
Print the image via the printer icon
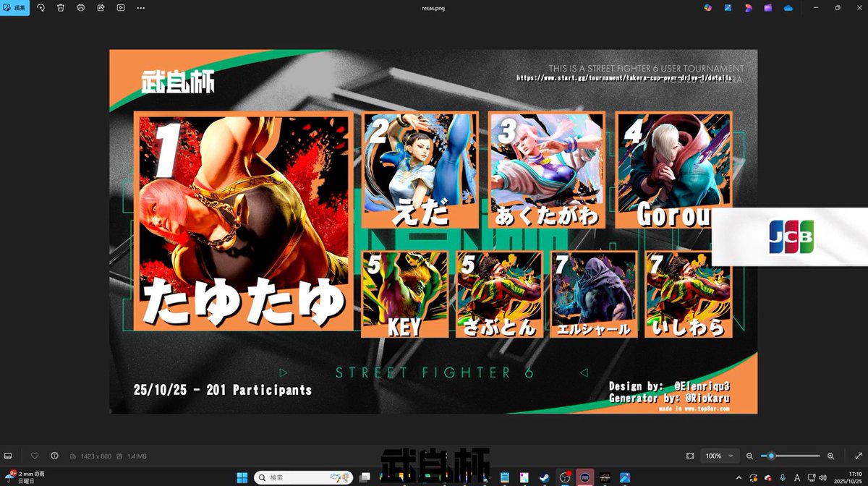point(81,8)
